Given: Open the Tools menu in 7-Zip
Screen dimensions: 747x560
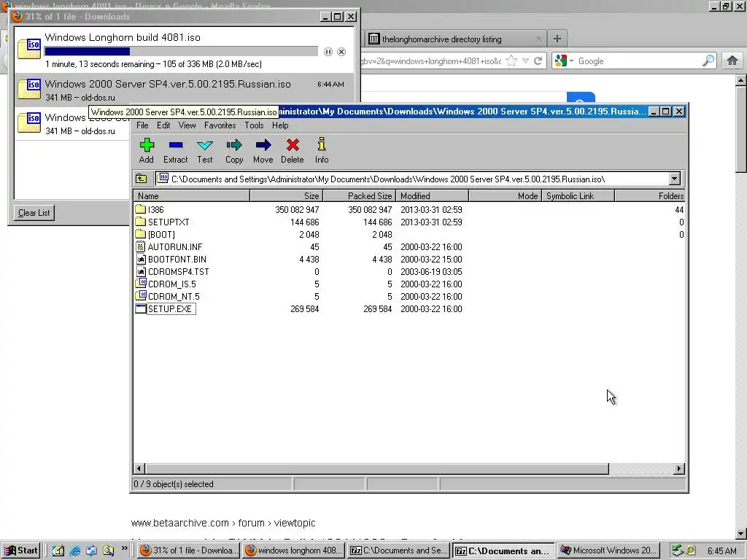Looking at the screenshot, I should [x=254, y=125].
